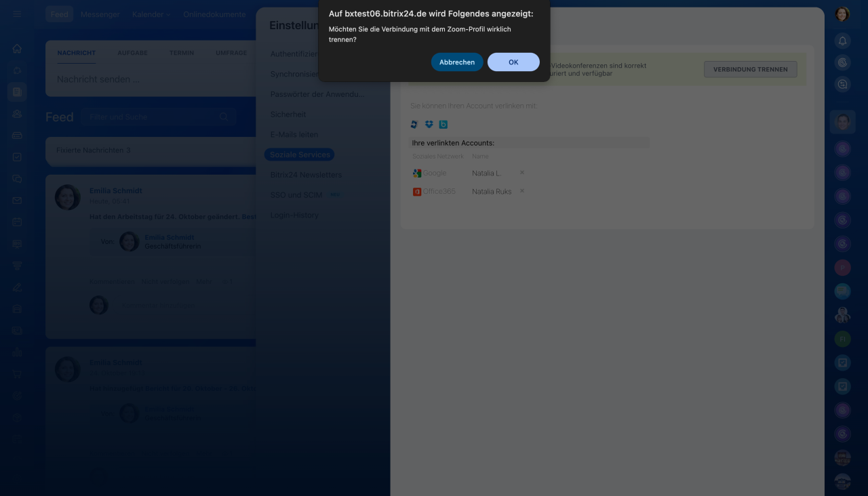The width and height of the screenshot is (868, 496).
Task: Click the Office365 logo in linked accounts
Action: click(x=417, y=192)
